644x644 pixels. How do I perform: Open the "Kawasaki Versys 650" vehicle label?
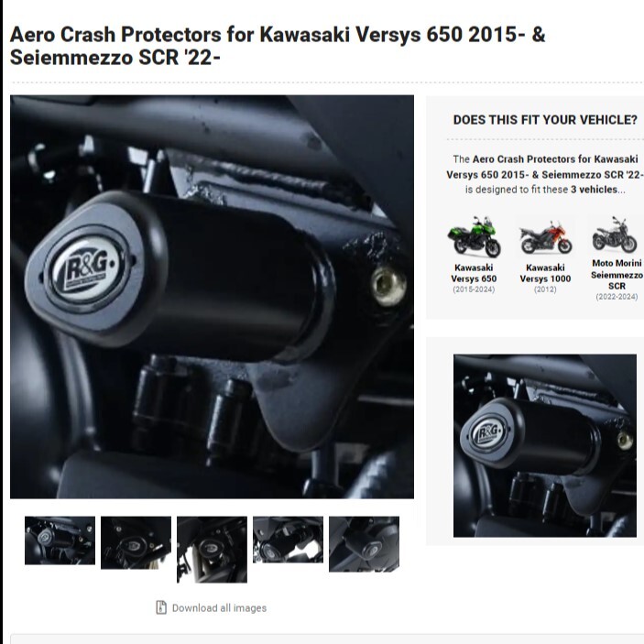point(474,273)
